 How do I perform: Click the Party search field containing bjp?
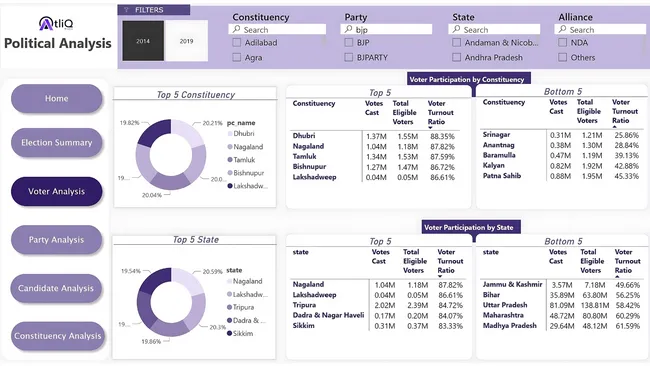pos(386,29)
